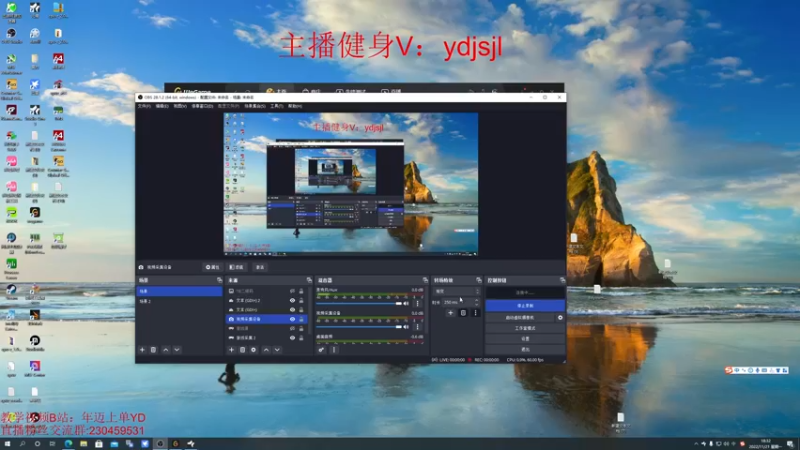This screenshot has width=800, height=450.
Task: Open transition properties three-dot menu
Action: coord(476,313)
